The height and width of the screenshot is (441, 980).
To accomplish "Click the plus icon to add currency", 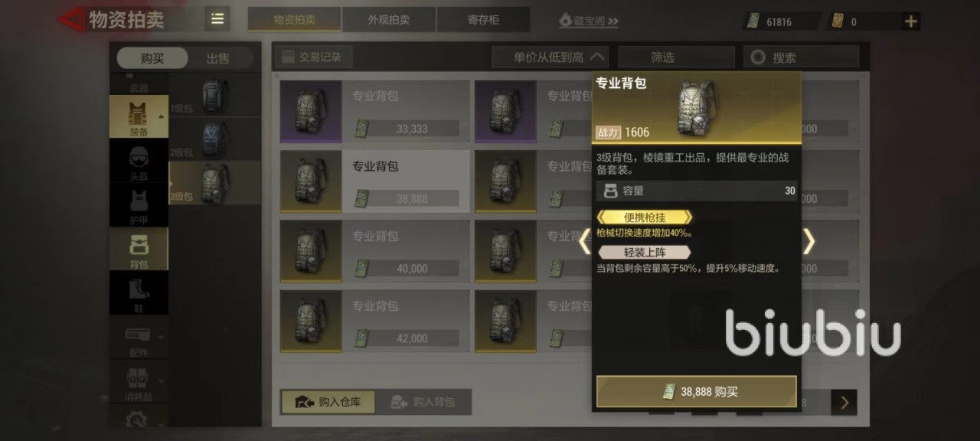I will click(x=911, y=21).
